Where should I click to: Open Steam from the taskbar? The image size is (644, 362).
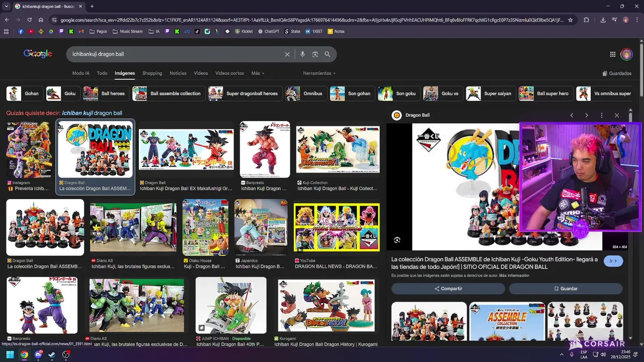point(52,354)
